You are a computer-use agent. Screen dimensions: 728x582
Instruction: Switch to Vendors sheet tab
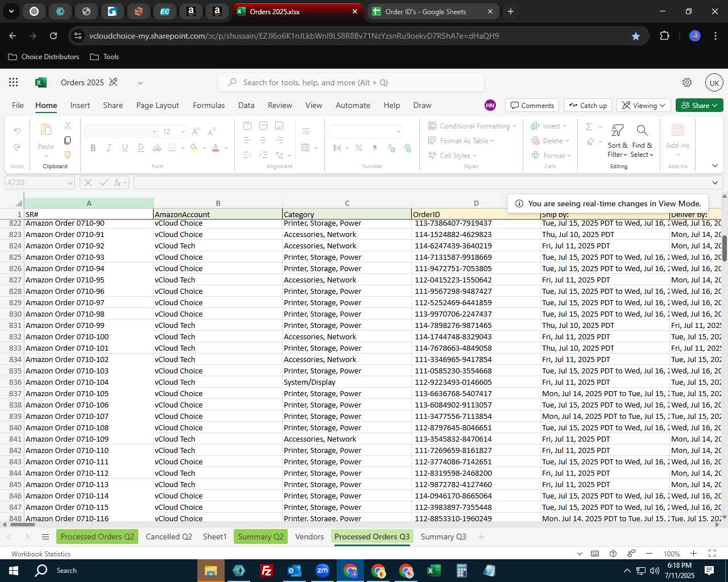[309, 537]
